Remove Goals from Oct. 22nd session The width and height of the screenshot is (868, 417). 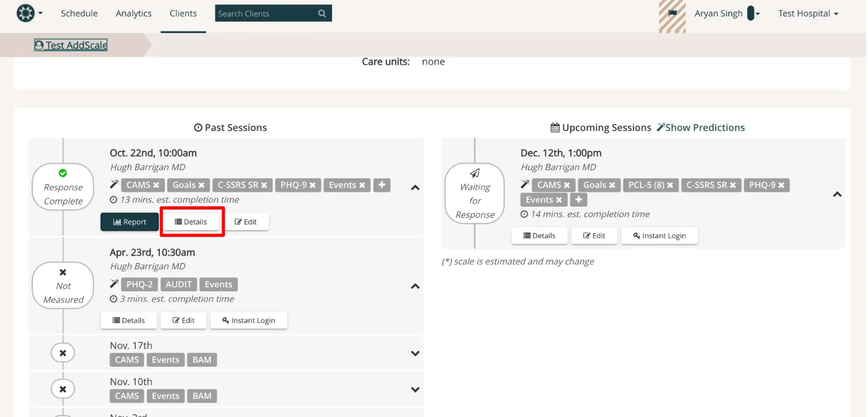coord(201,185)
